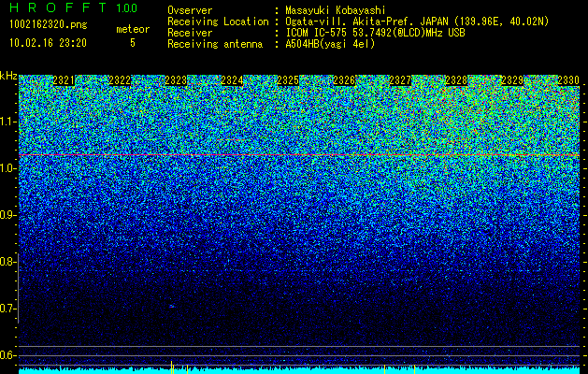Viewport: 588px width, 374px height.
Task: Click the 2327 time label
Action: [x=400, y=80]
